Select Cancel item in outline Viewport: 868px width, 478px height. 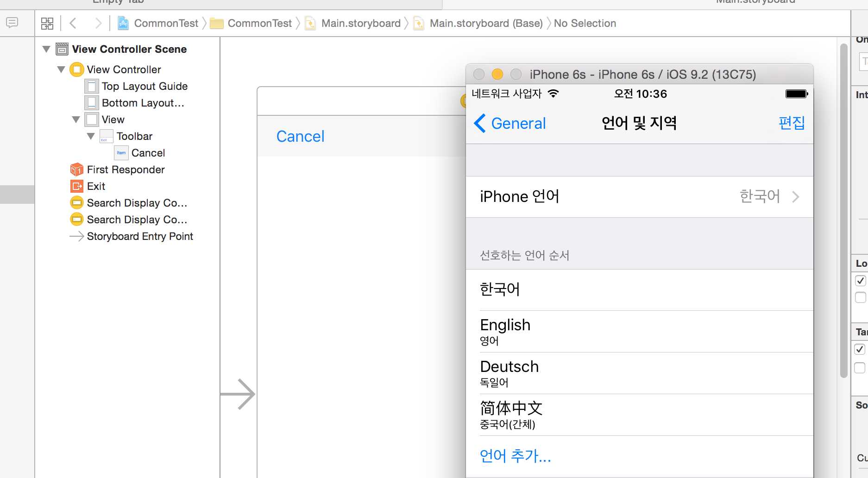pyautogui.click(x=148, y=153)
